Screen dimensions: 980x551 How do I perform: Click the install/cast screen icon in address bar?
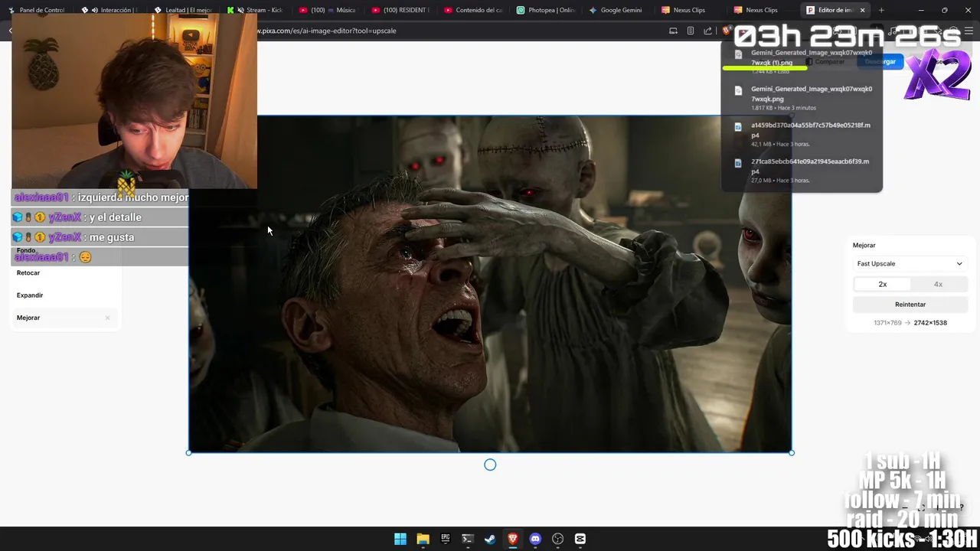coord(673,31)
